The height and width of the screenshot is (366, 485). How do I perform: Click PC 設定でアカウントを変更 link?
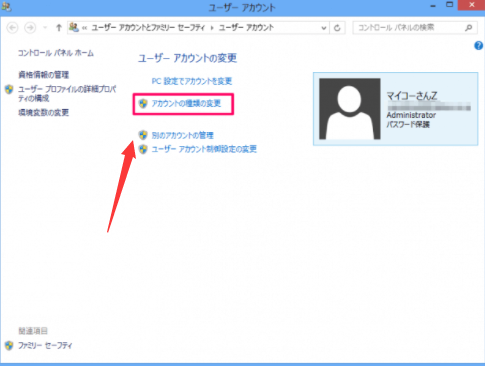tap(192, 81)
